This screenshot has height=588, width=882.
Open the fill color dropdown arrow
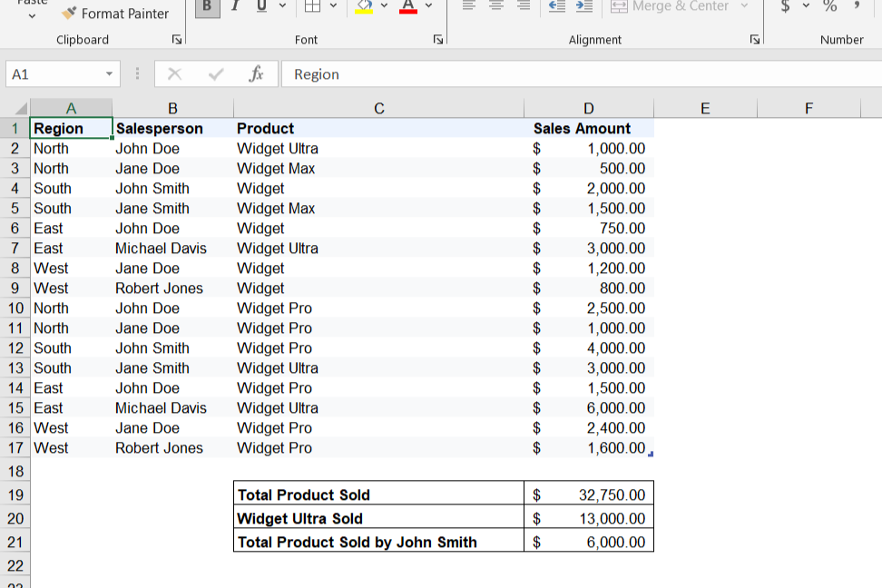tap(384, 6)
